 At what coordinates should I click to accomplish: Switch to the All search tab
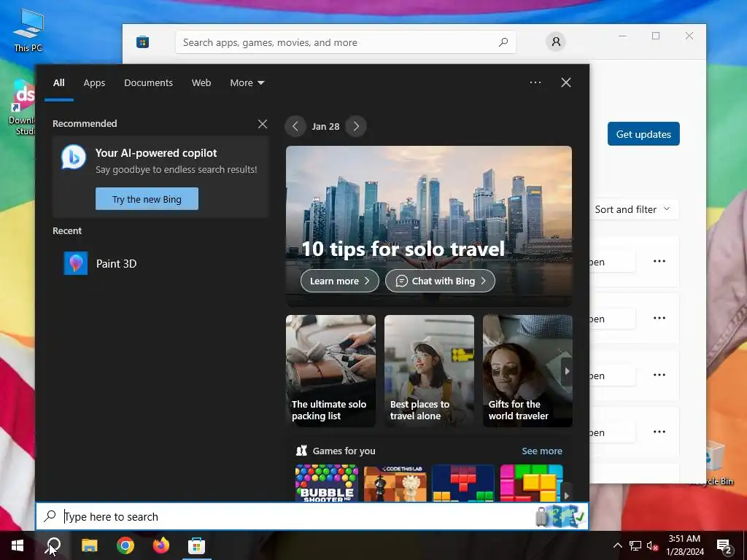click(x=58, y=83)
